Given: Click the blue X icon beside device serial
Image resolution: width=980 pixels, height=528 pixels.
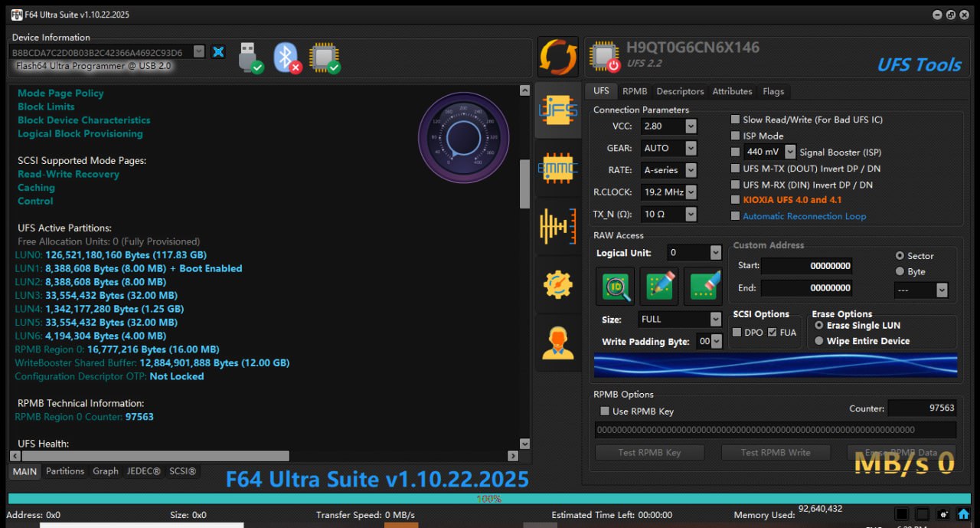Looking at the screenshot, I should [x=218, y=52].
